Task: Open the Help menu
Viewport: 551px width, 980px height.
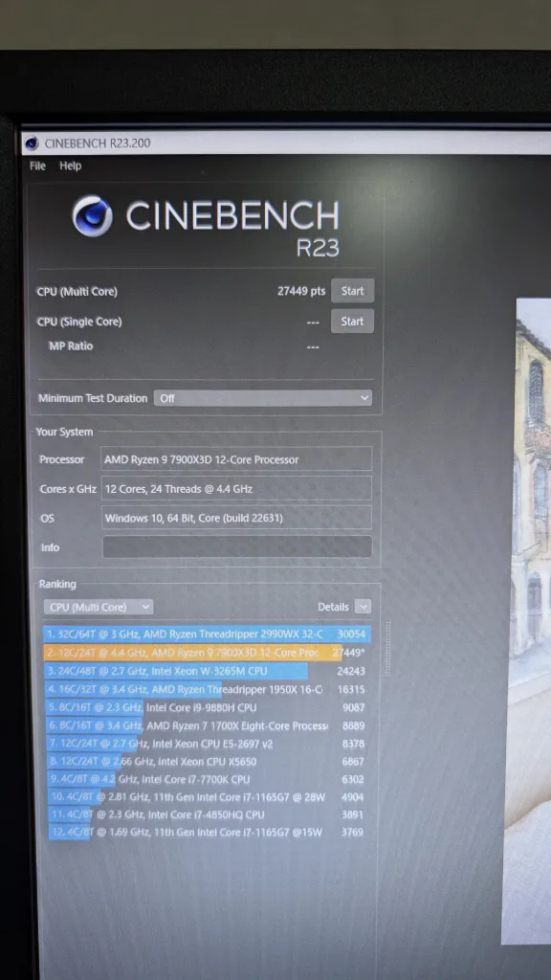Action: (71, 166)
